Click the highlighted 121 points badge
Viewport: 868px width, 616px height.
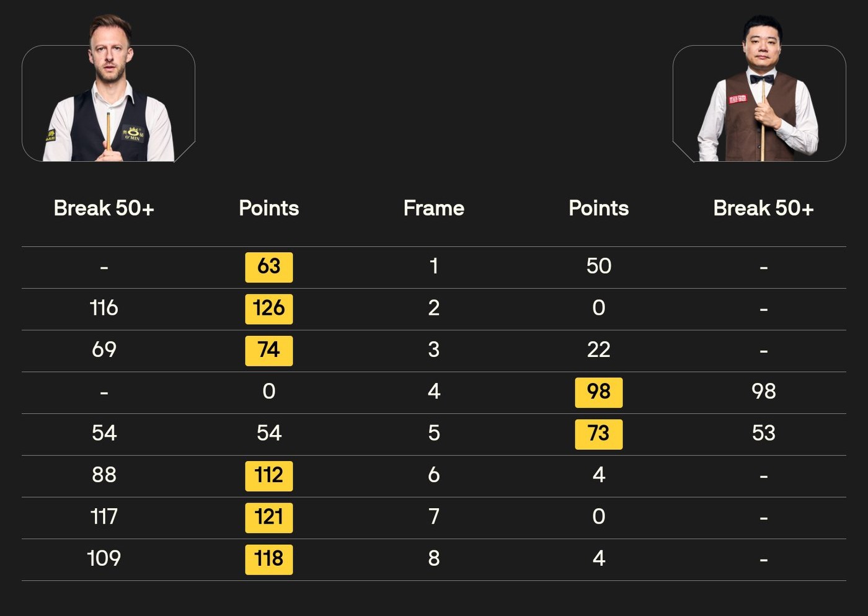[268, 517]
